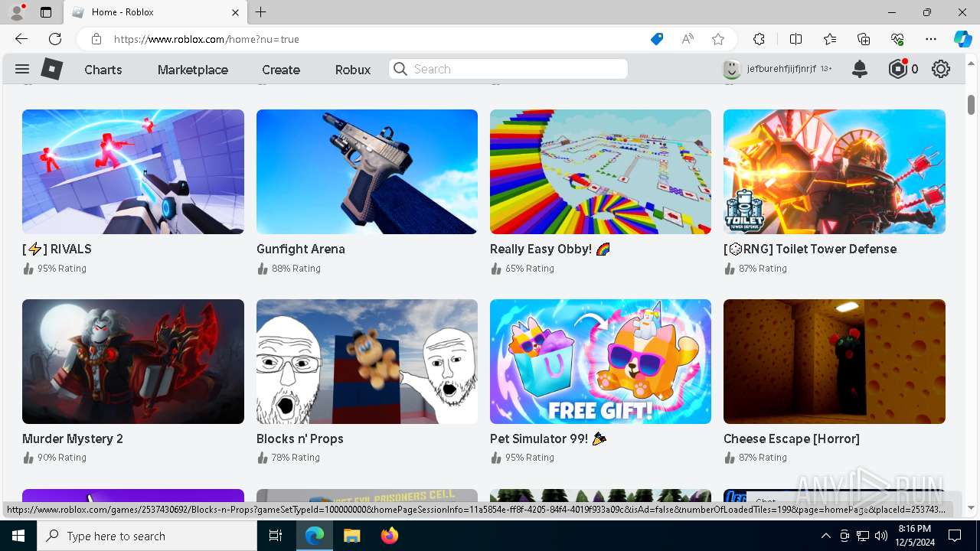Enable split screen view
Screen dimensions: 980x551
(795, 39)
